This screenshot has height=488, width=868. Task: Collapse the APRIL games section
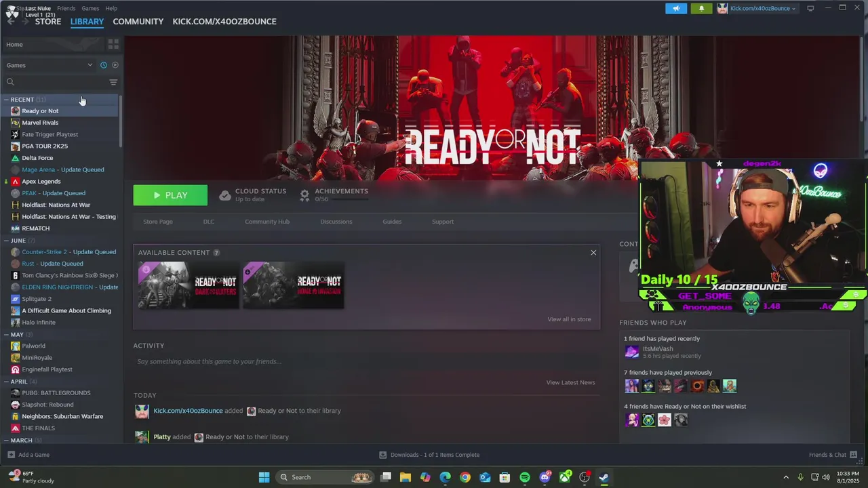tap(6, 382)
